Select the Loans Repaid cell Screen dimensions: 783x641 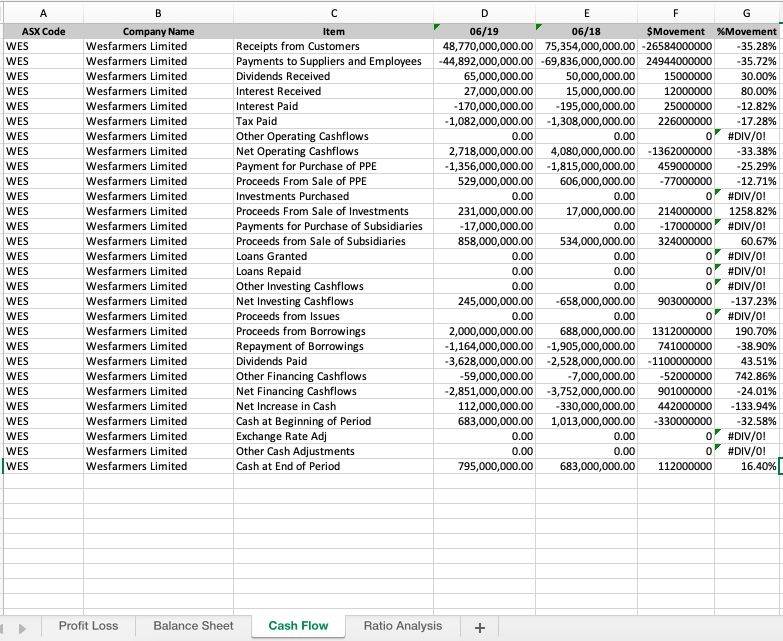pos(334,271)
